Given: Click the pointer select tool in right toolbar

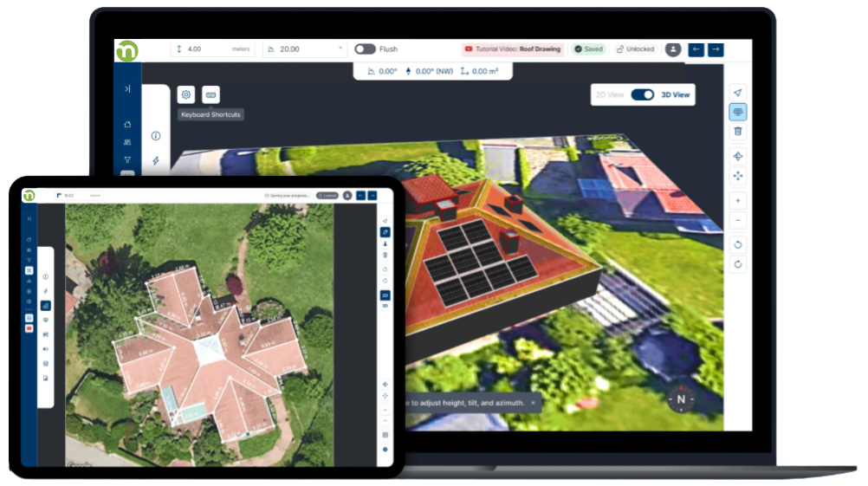Looking at the screenshot, I should [738, 93].
